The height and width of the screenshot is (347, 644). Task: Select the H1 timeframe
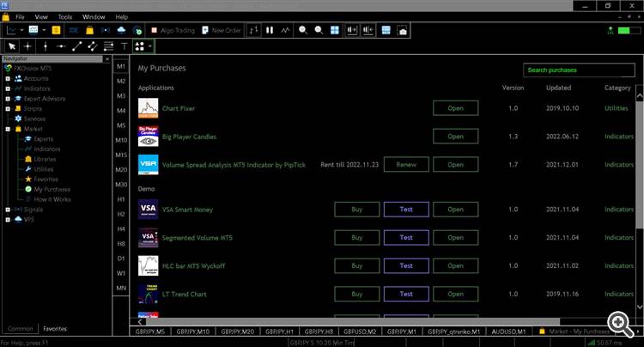coord(121,199)
